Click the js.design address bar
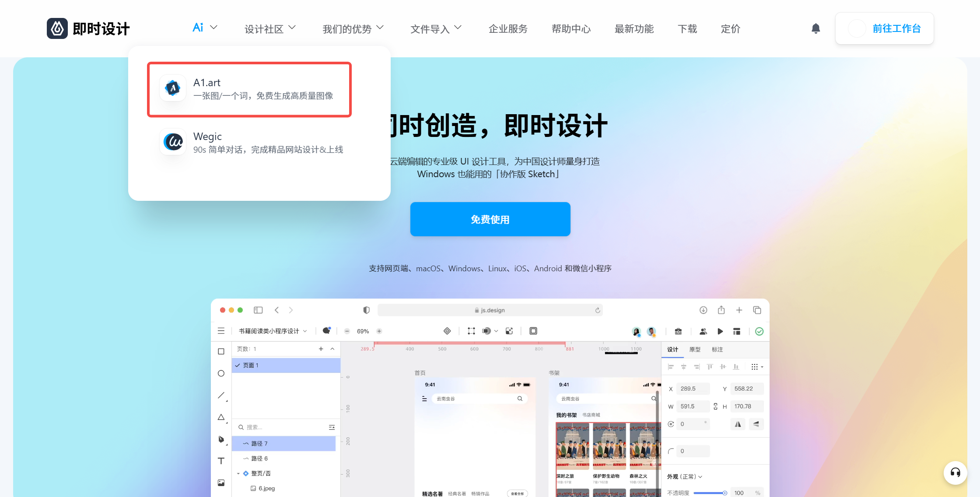 click(490, 310)
